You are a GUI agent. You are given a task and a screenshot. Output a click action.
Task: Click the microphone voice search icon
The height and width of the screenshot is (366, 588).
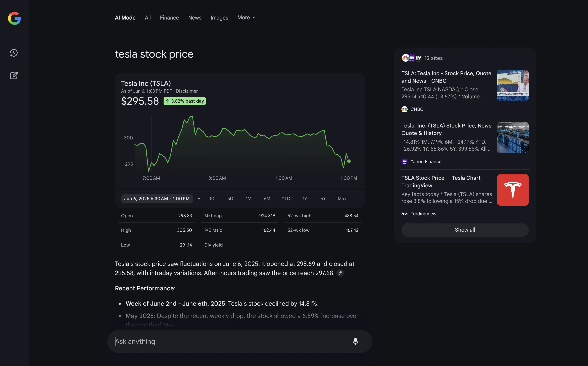(355, 341)
